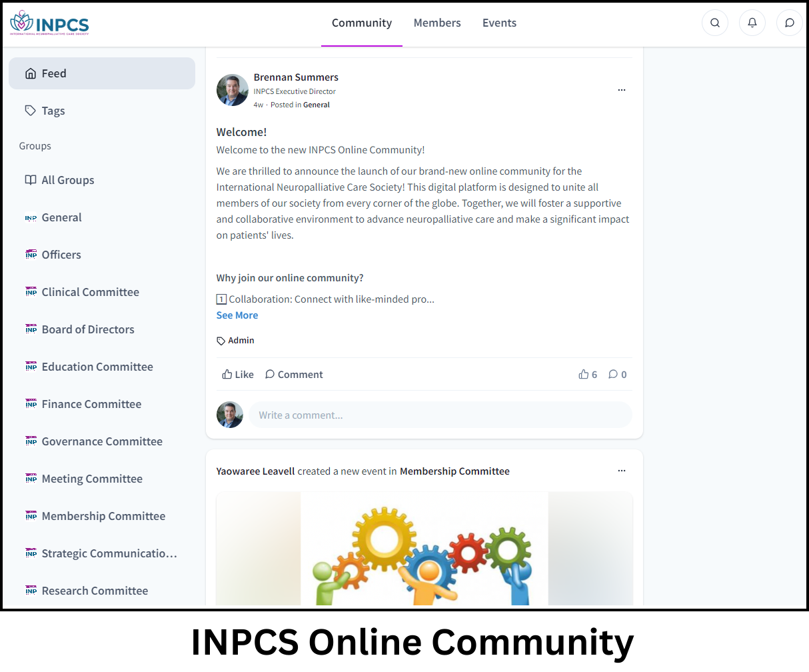Image resolution: width=809 pixels, height=672 pixels.
Task: Click the Board of Directors group icon
Action: click(31, 329)
